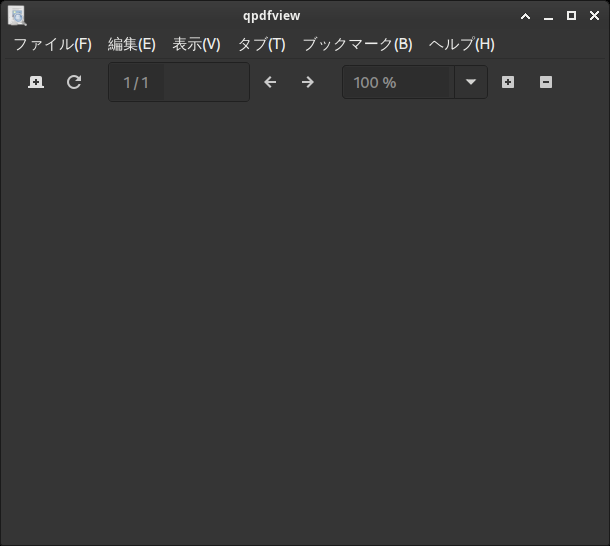Open the タブ(T) menu
Screen dimensions: 610x546
(261, 44)
